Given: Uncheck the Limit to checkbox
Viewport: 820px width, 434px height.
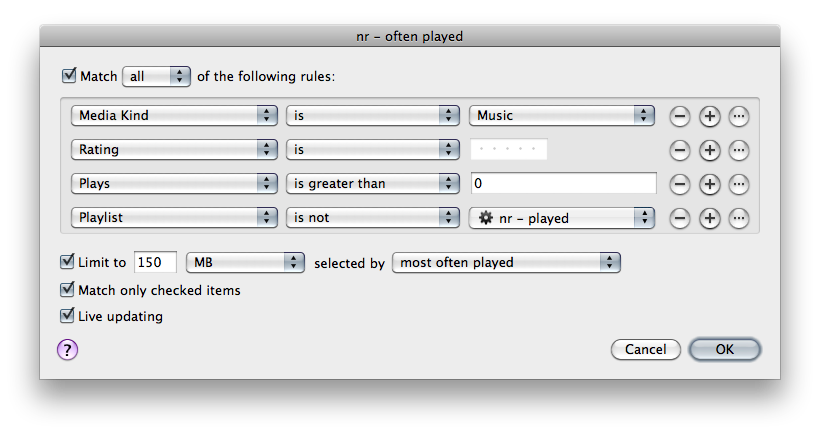Looking at the screenshot, I should coord(67,261).
